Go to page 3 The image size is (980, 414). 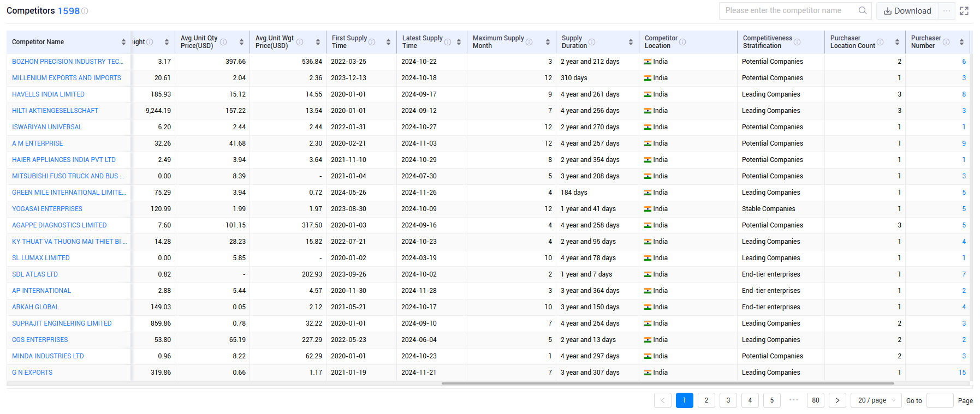(x=728, y=400)
